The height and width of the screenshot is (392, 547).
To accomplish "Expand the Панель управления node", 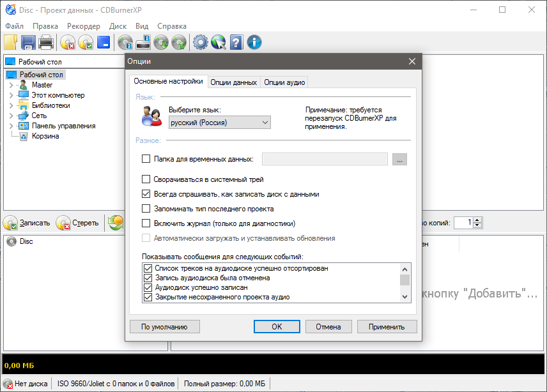I will tap(11, 126).
